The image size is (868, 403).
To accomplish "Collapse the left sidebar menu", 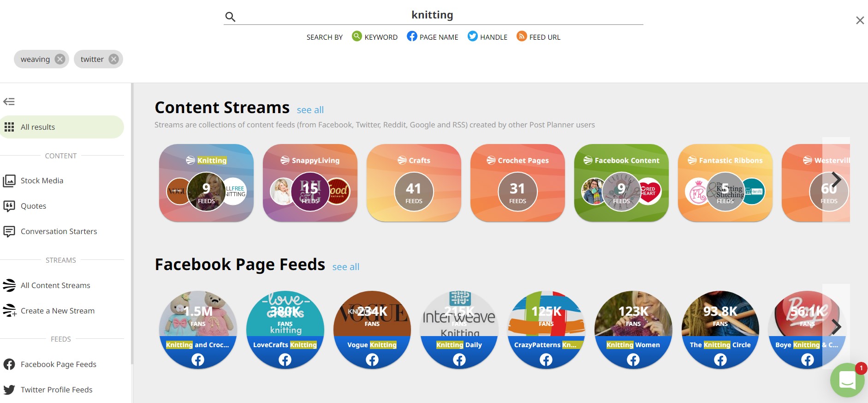I will pos(9,102).
